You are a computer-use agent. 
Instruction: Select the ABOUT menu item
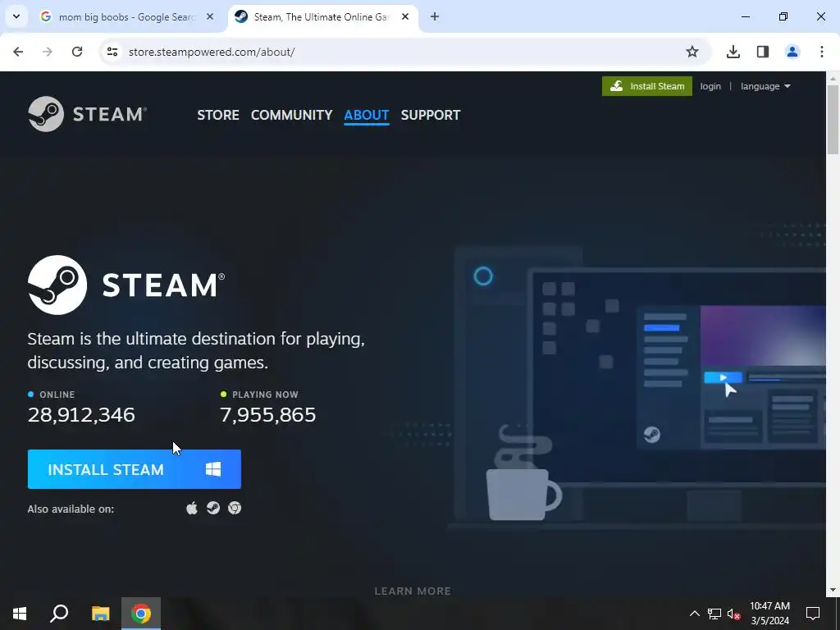point(367,115)
